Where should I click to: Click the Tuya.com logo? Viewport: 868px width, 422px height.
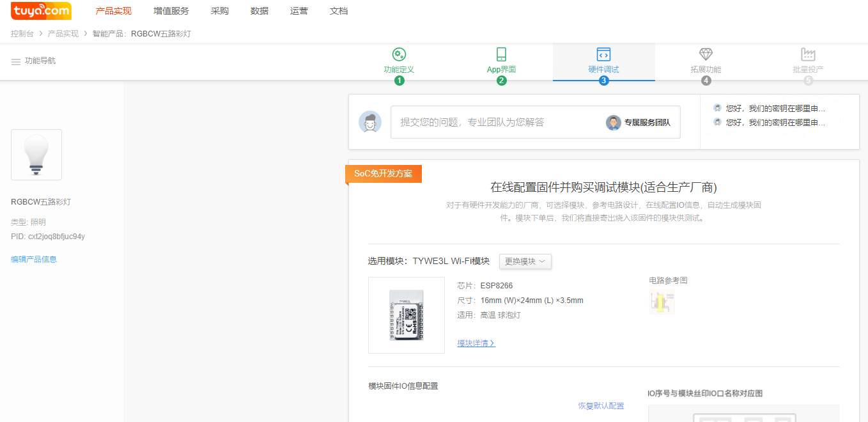click(x=41, y=11)
